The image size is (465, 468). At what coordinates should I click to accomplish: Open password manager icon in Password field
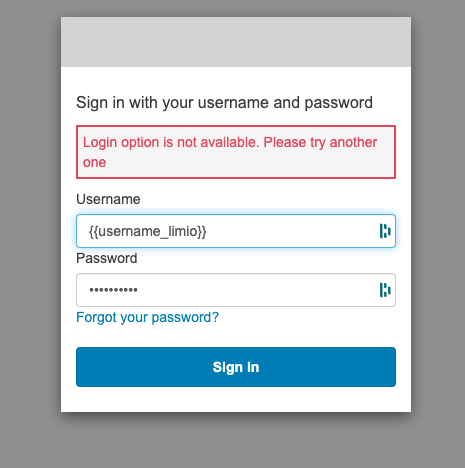click(x=385, y=290)
